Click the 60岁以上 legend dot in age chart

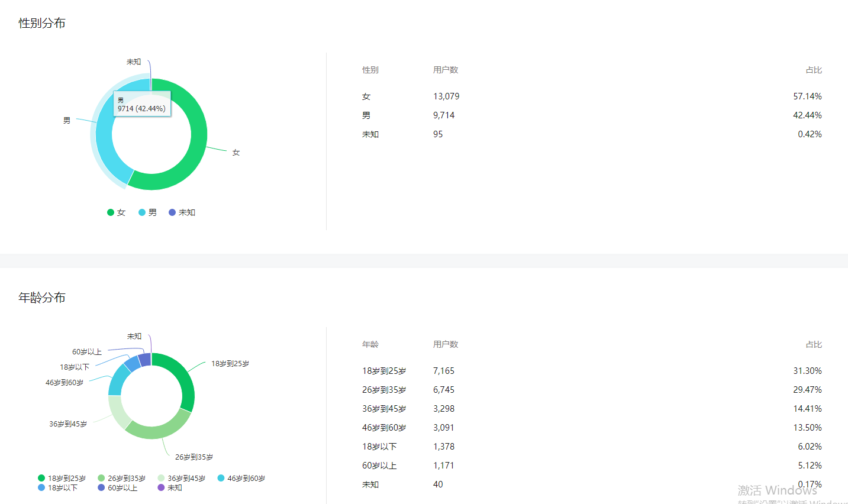101,487
